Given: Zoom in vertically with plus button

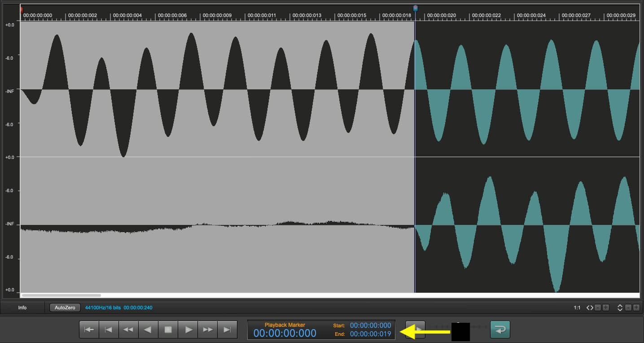Looking at the screenshot, I should [x=636, y=308].
